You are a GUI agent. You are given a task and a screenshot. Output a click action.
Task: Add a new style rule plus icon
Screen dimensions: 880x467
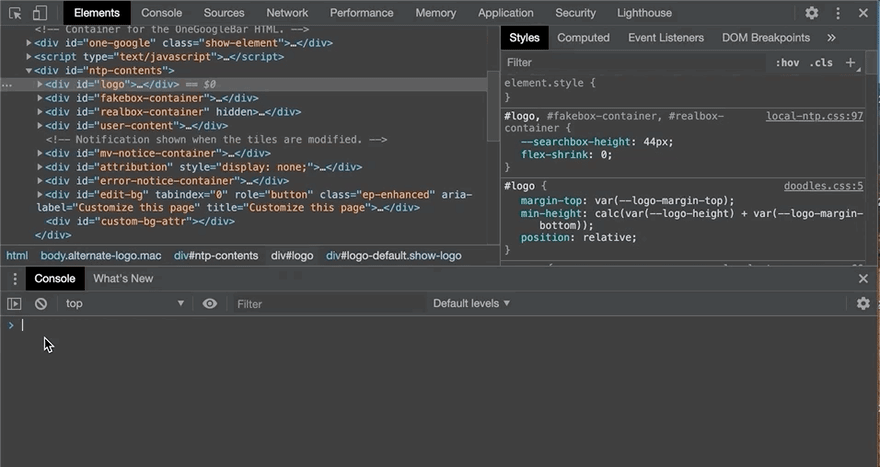[x=850, y=63]
